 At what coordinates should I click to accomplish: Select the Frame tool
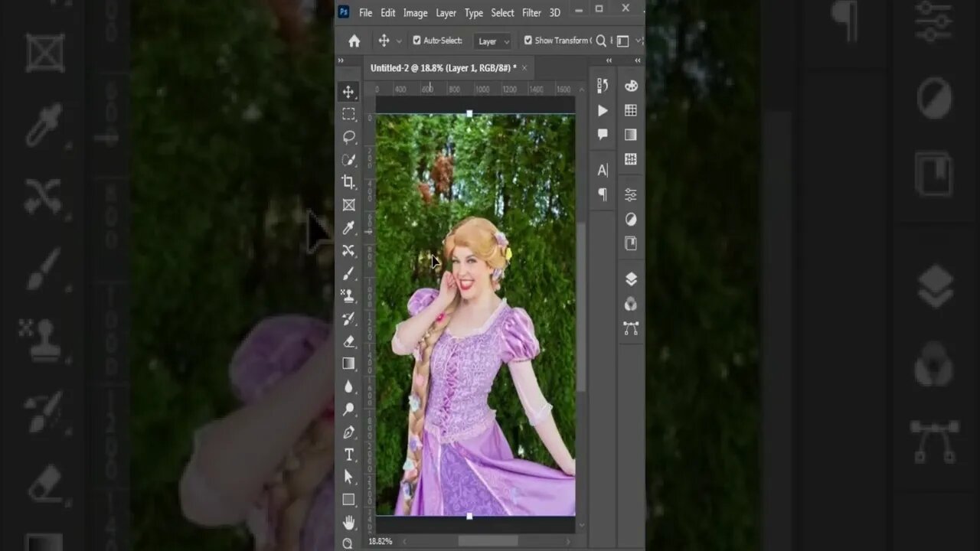(x=348, y=205)
